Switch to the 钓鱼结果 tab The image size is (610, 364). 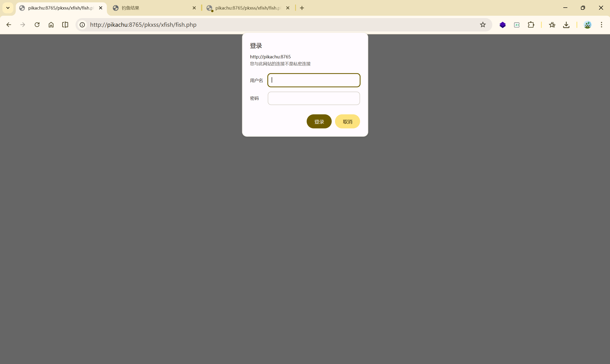(152, 8)
